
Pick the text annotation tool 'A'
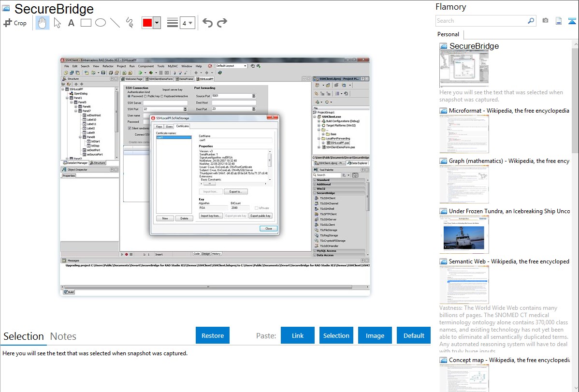[71, 23]
